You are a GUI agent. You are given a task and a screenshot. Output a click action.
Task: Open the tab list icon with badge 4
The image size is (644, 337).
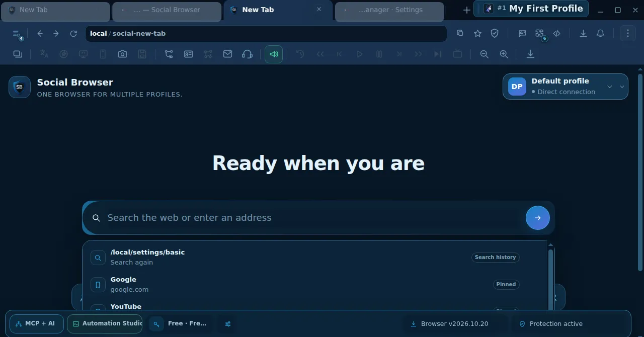tap(18, 34)
